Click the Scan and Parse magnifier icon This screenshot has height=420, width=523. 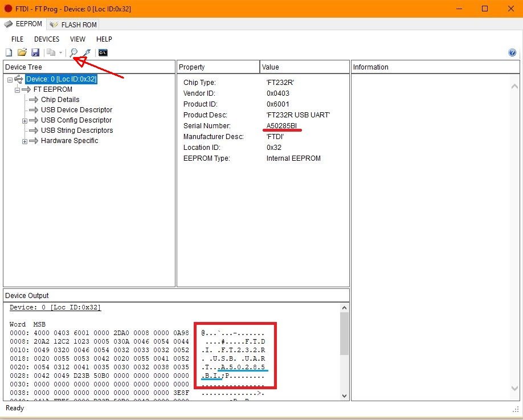click(73, 53)
